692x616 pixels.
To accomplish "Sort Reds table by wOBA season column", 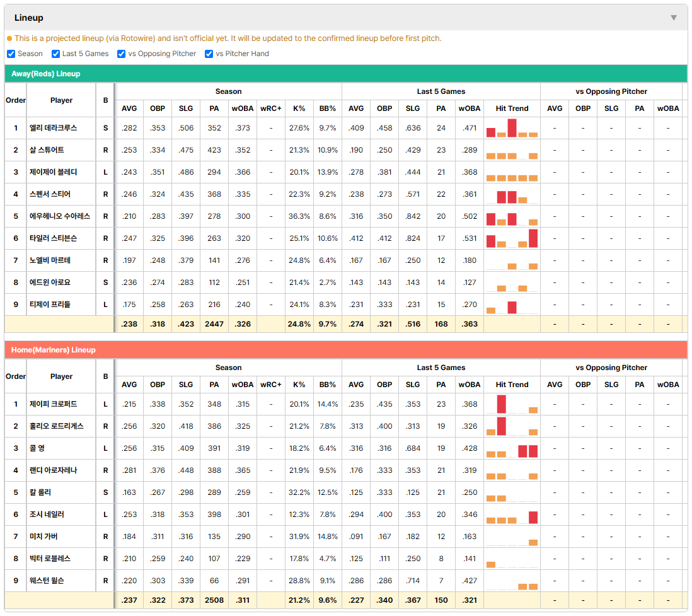I will [x=242, y=108].
